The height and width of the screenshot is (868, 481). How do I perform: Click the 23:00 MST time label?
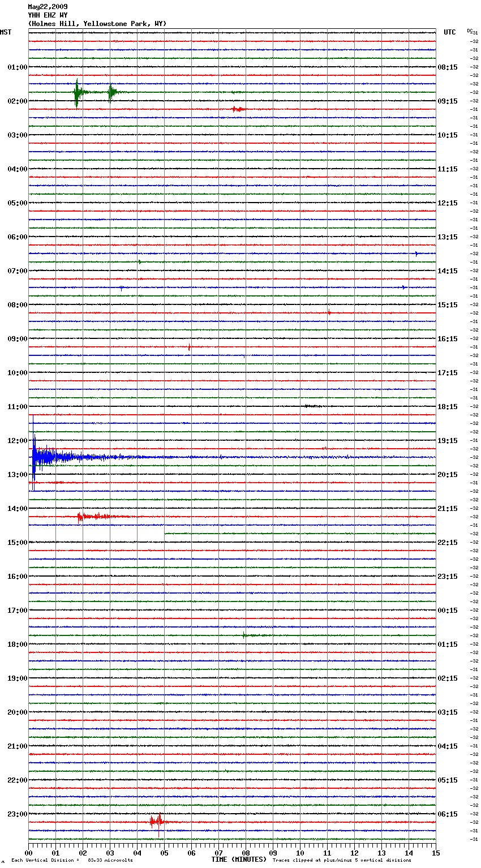tap(18, 814)
